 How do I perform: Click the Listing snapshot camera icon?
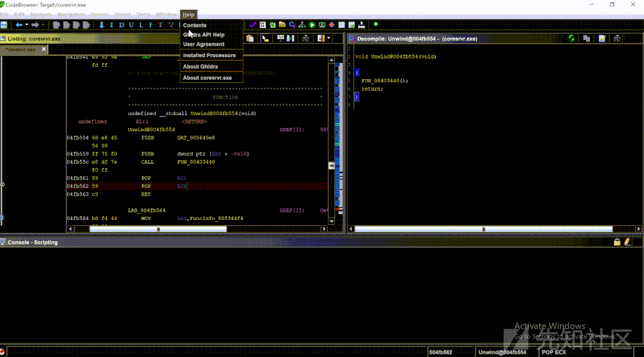point(305,39)
